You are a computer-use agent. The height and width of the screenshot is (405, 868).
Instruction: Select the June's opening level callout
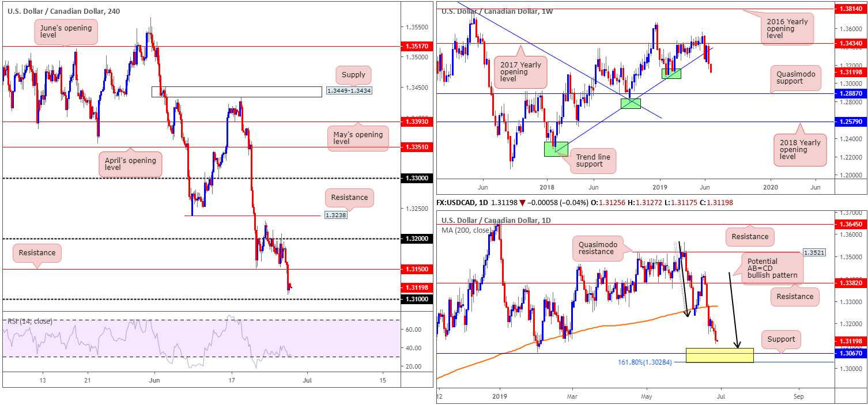(x=66, y=31)
